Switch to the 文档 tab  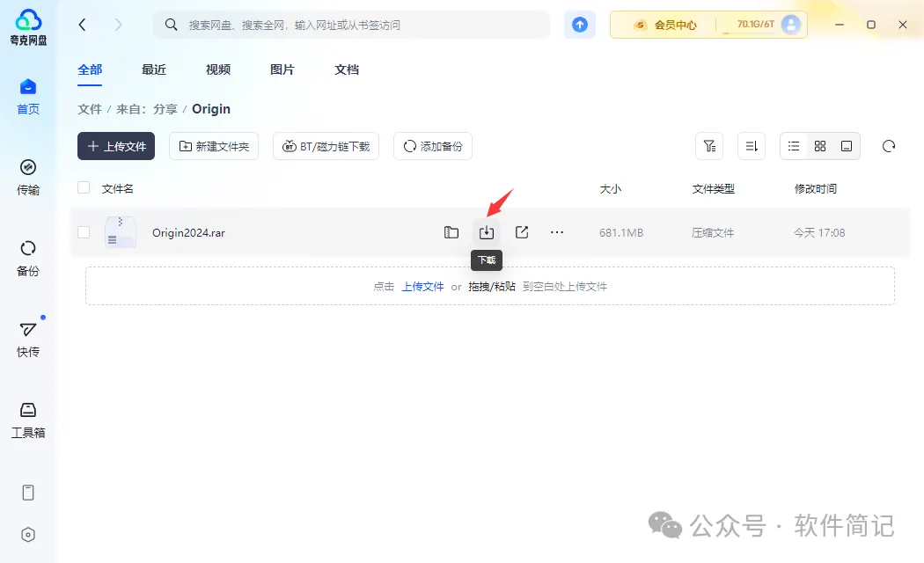[x=347, y=70]
